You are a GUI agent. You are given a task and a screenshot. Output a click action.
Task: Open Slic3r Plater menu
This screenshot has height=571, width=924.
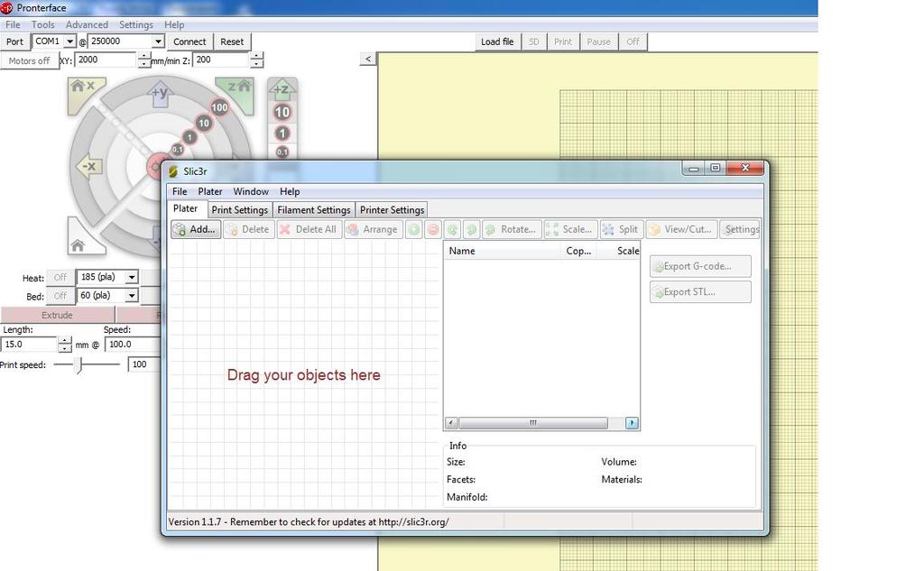coord(209,191)
